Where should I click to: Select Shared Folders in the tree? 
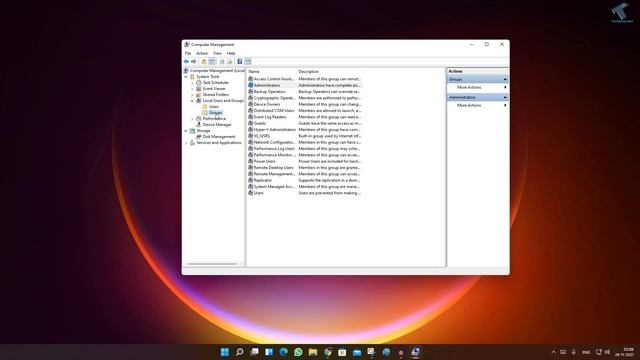coord(216,95)
